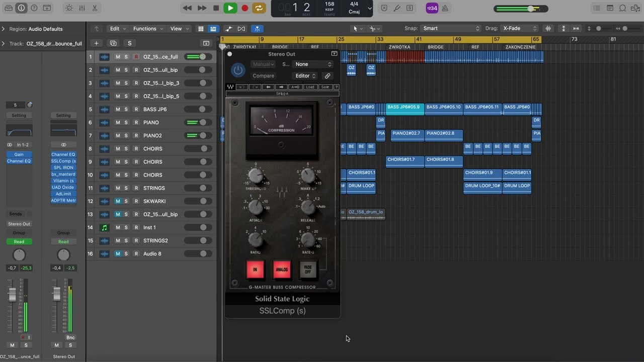Open the List Editors icon

tap(597, 8)
